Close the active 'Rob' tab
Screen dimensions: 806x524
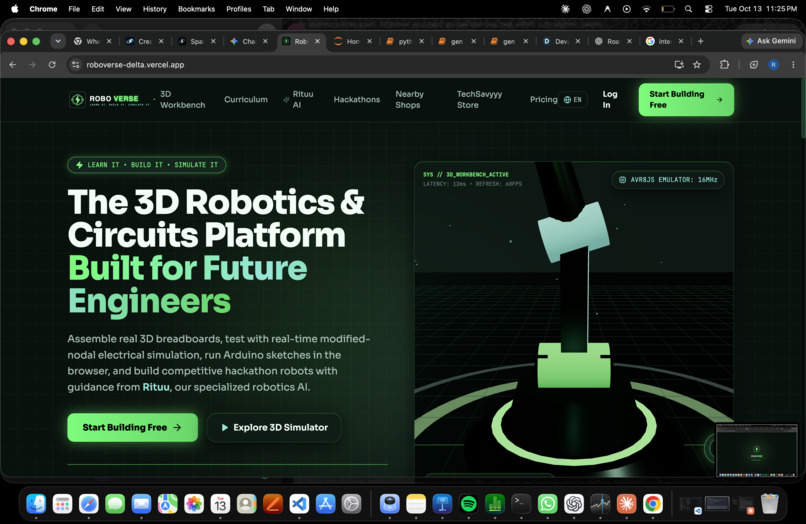317,41
